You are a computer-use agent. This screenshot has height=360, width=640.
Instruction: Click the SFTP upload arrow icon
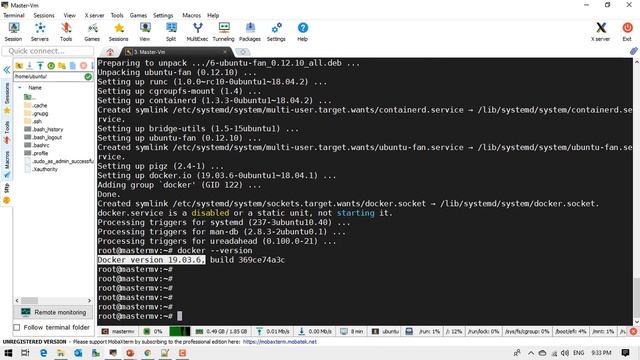[x=40, y=65]
